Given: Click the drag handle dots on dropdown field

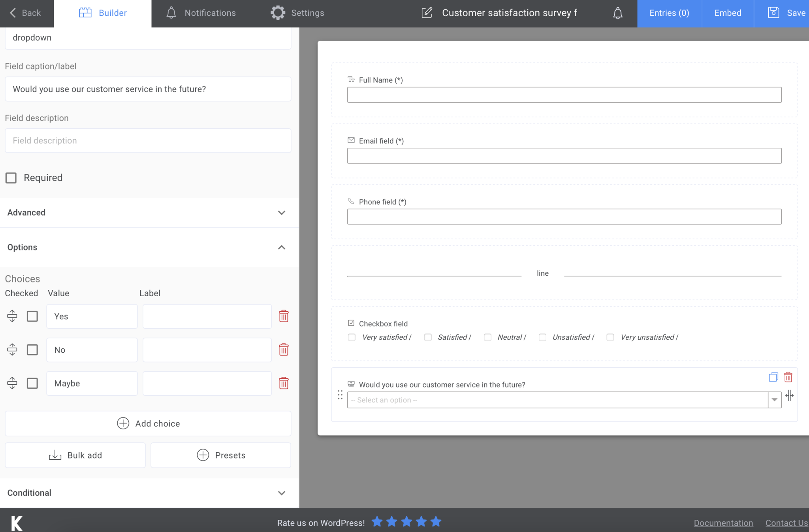Looking at the screenshot, I should coord(340,395).
